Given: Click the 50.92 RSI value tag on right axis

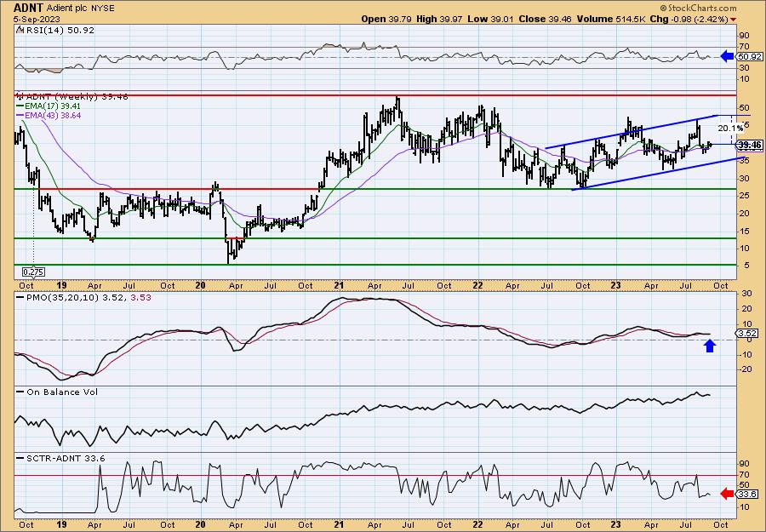Looking at the screenshot, I should [x=750, y=57].
